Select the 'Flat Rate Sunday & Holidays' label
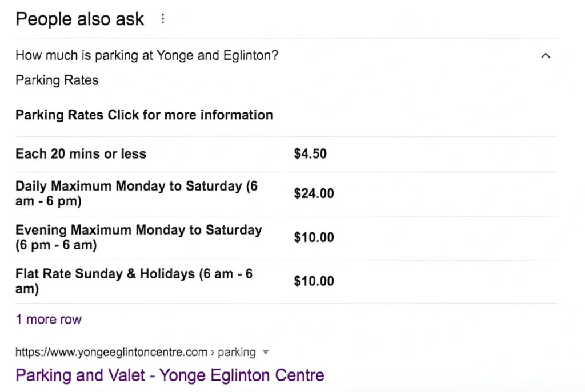Image resolution: width=585 pixels, height=392 pixels. (105, 274)
